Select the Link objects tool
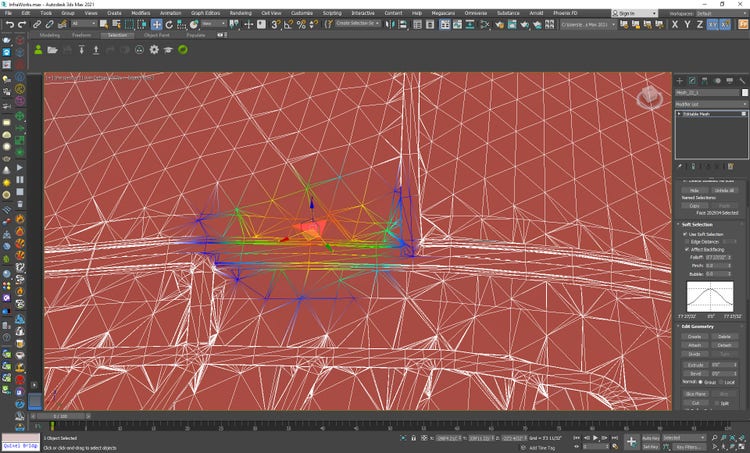750x453 pixels. pyautogui.click(x=36, y=24)
